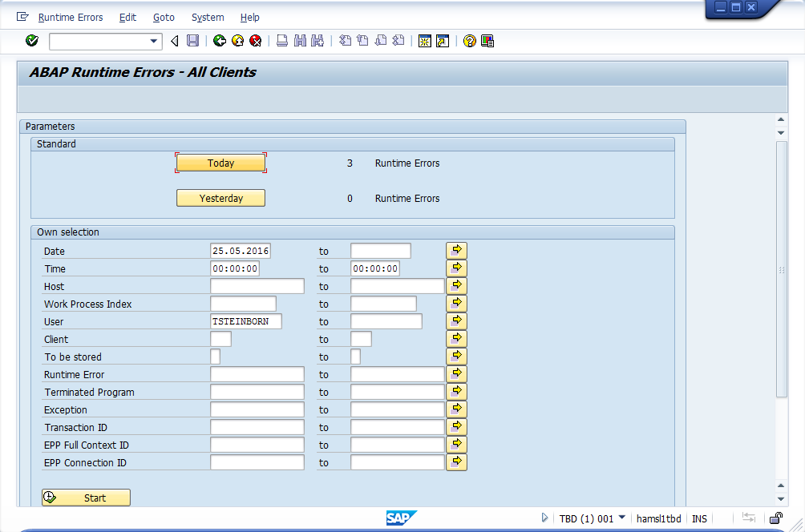Toggle the INS insert mode indicator
Image resolution: width=805 pixels, height=532 pixels.
point(699,518)
